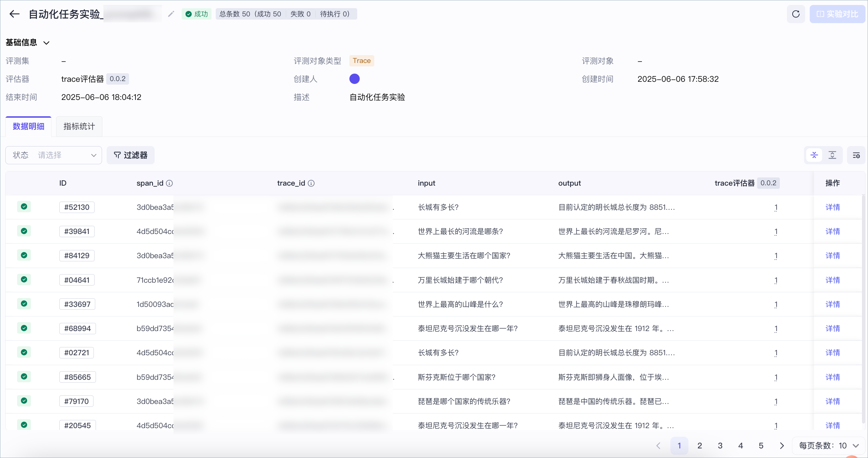Go to page 5
The image size is (868, 458).
click(x=761, y=445)
